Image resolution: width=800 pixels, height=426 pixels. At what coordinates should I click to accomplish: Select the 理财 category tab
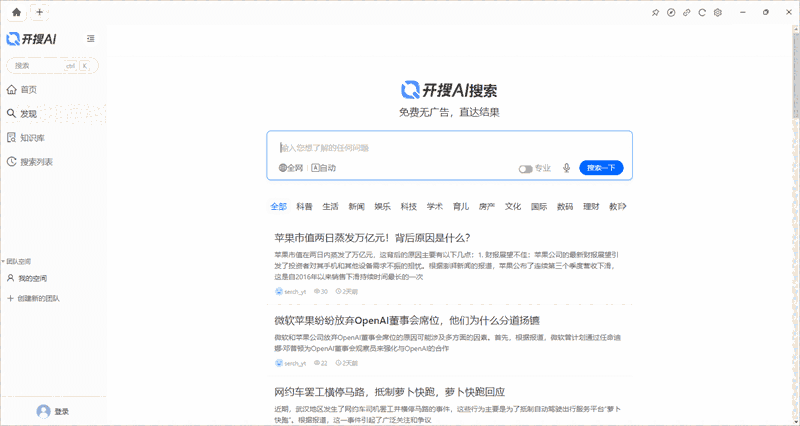coord(591,207)
